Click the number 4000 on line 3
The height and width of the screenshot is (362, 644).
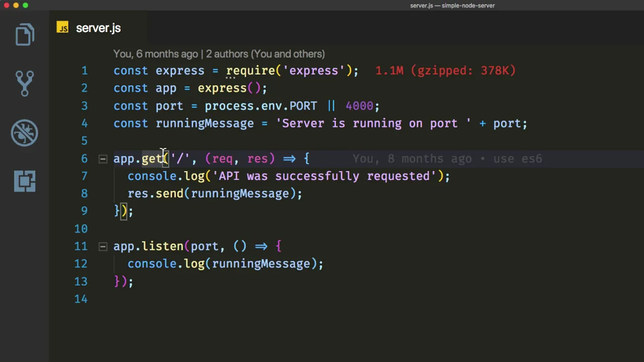(x=359, y=106)
